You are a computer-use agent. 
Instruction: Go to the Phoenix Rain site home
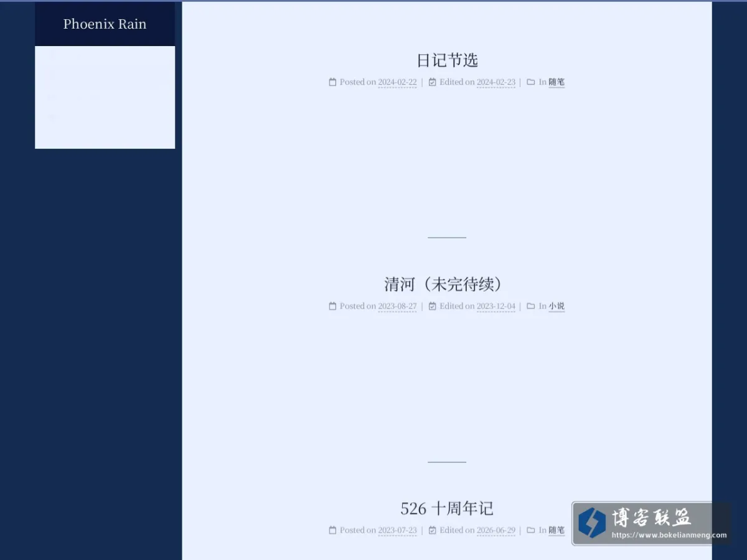coord(105,24)
